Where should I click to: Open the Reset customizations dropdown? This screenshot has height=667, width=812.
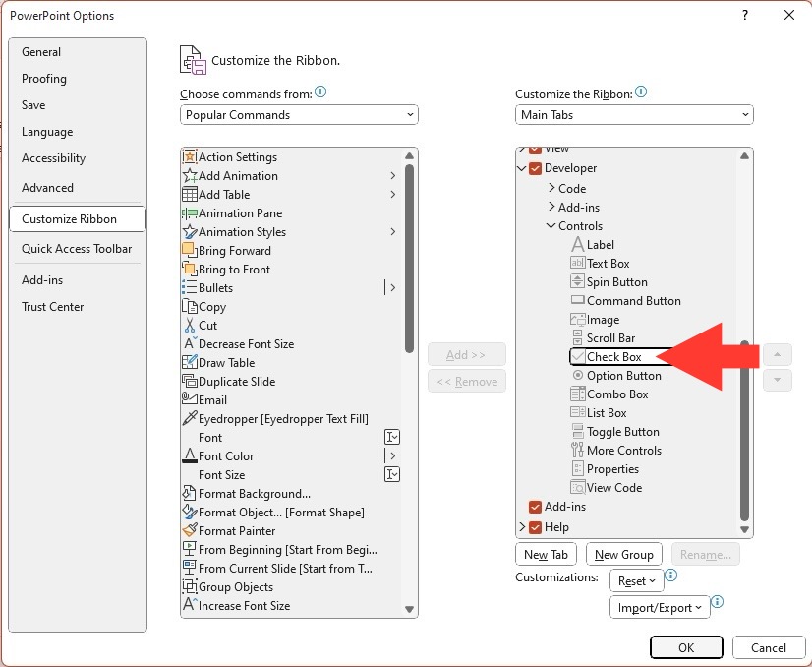(x=636, y=581)
